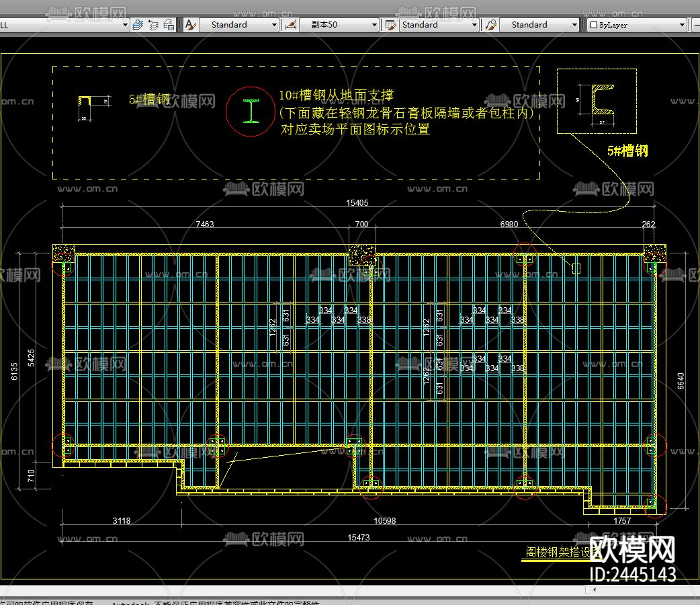Screen dimensions: 700x605
Task: Expand the layer list dropdown ending in LL
Action: point(125,25)
